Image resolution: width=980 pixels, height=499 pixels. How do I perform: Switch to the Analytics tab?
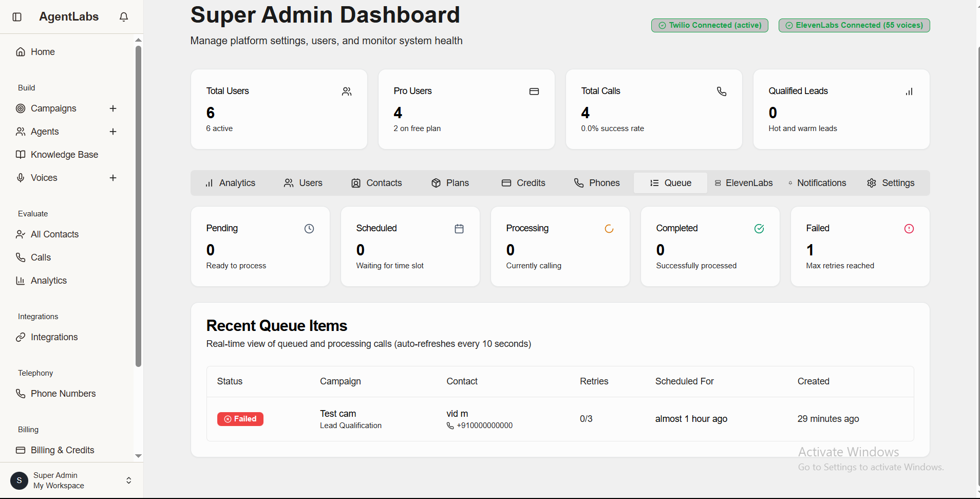230,182
